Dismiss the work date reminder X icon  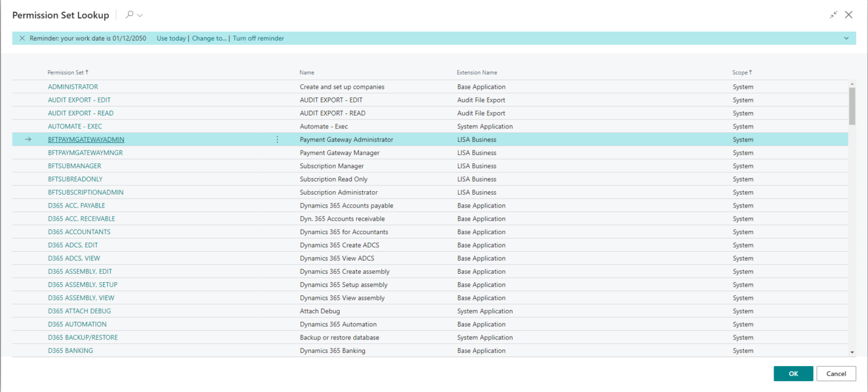pos(22,38)
